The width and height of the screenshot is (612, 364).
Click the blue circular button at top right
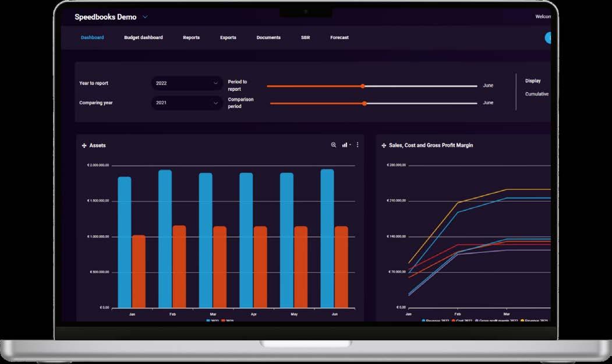point(547,38)
